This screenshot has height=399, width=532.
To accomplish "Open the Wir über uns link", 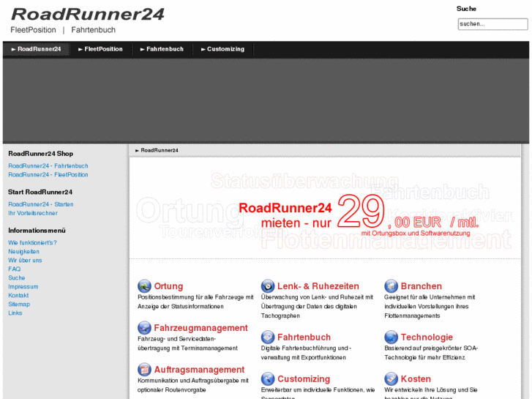I will 25,260.
